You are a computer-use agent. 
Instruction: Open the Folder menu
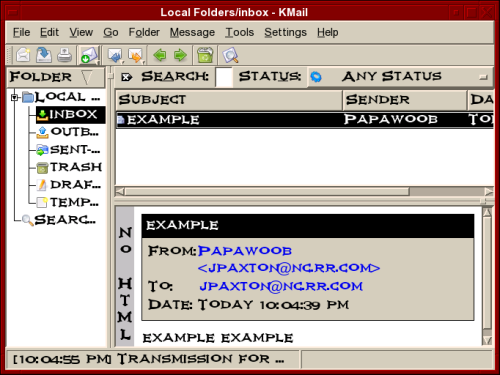point(144,32)
